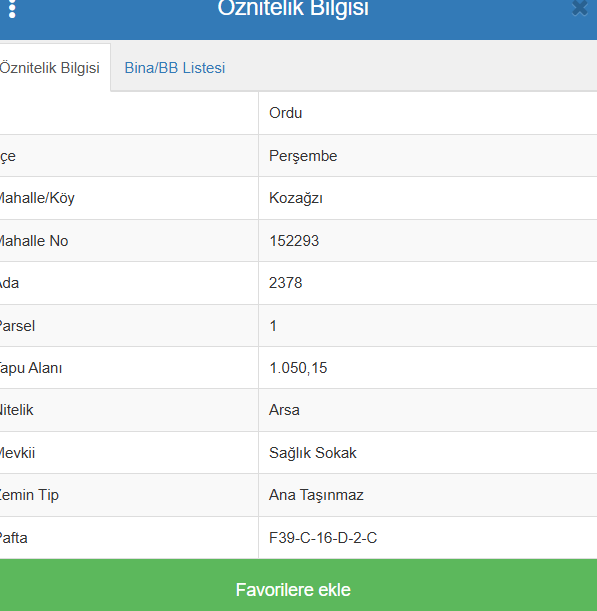Click the Mahalle/Köy row label

[x=37, y=198]
